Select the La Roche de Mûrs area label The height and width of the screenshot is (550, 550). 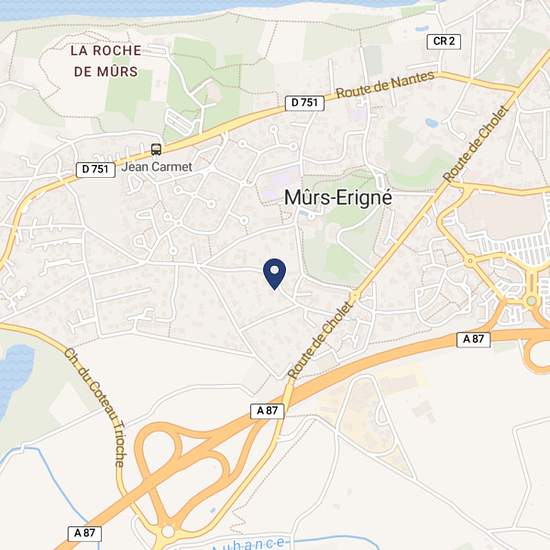click(x=106, y=61)
